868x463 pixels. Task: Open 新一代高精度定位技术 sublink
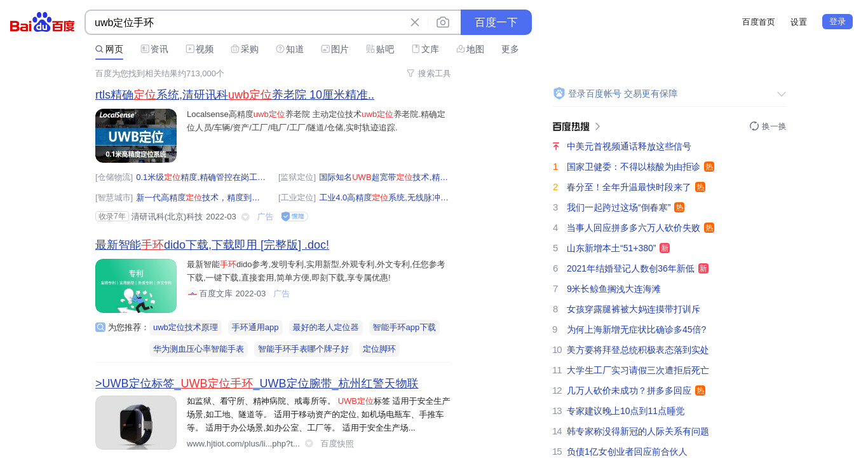pos(198,198)
